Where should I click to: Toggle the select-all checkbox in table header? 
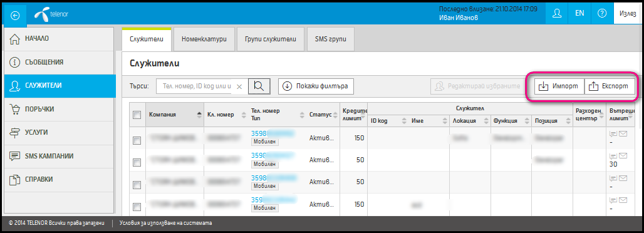[137, 115]
